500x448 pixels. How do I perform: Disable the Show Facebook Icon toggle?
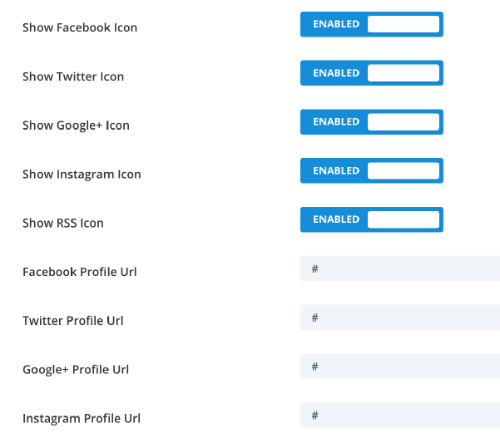click(371, 24)
